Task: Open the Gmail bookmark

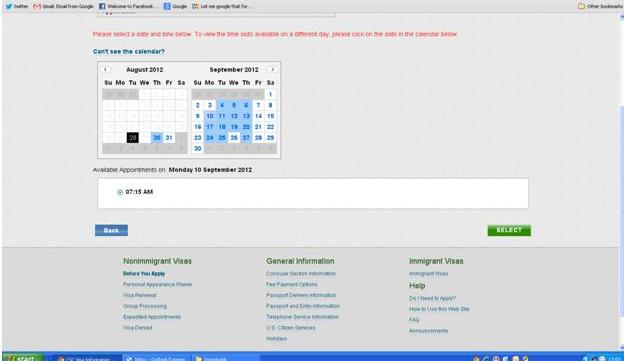Action: (x=63, y=6)
